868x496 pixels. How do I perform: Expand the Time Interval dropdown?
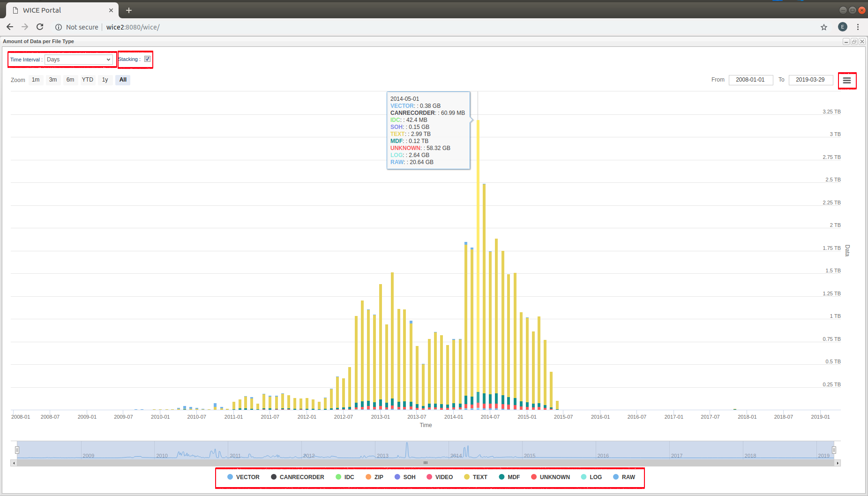79,60
